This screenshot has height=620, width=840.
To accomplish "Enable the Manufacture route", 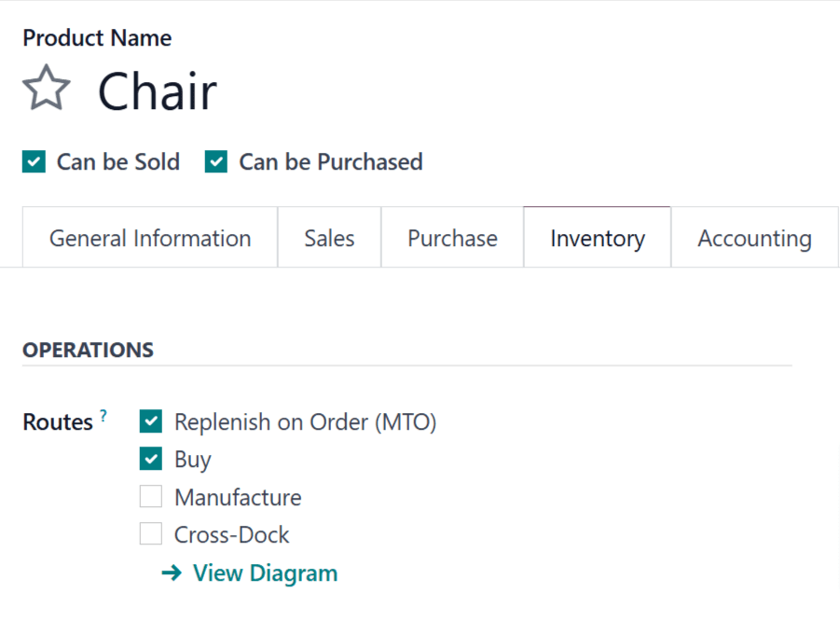I will coord(151,496).
